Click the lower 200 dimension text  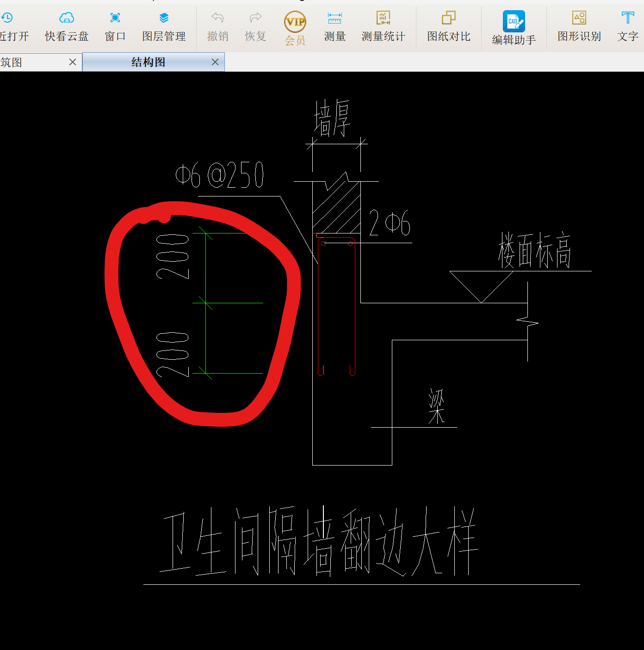click(x=173, y=355)
